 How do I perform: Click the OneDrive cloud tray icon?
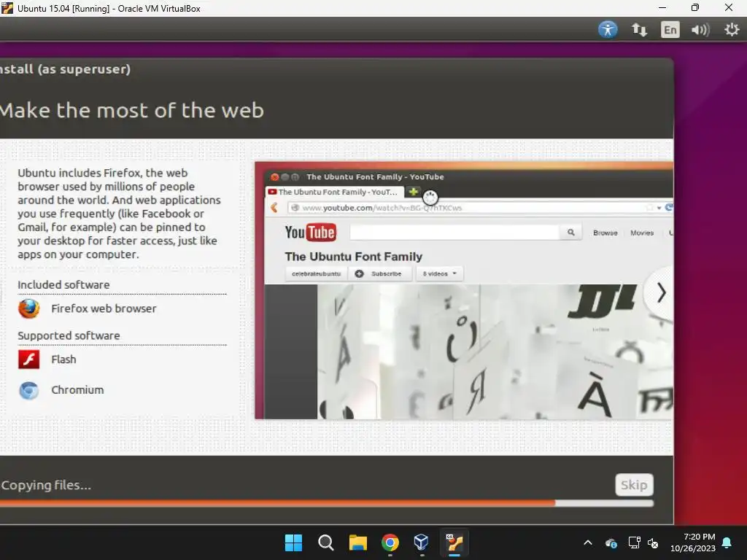pos(611,542)
